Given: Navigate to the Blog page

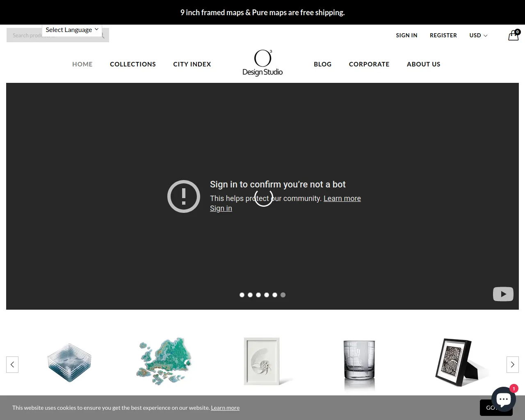Looking at the screenshot, I should [x=323, y=64].
